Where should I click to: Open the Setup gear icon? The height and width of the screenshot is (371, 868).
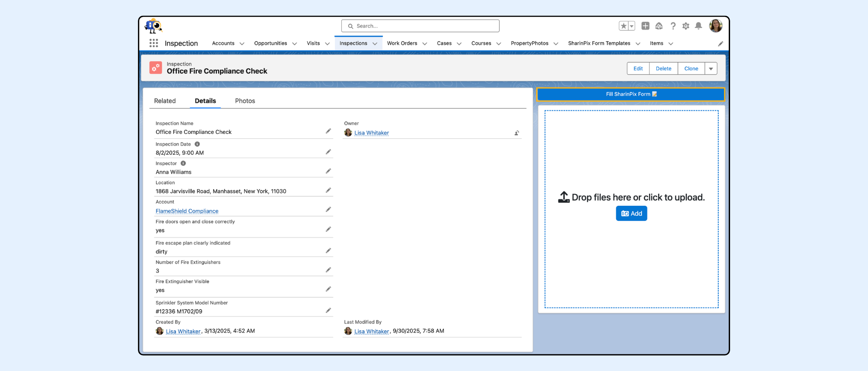pyautogui.click(x=686, y=26)
